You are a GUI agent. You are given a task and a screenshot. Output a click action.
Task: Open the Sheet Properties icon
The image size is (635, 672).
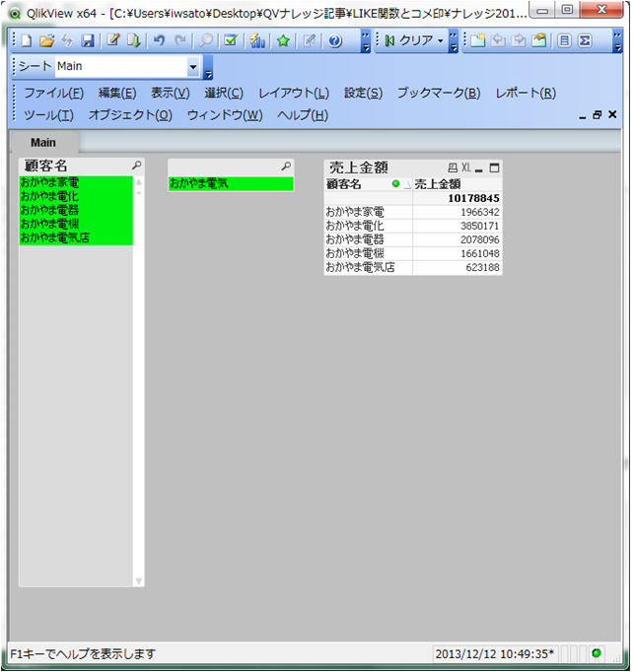pos(539,40)
